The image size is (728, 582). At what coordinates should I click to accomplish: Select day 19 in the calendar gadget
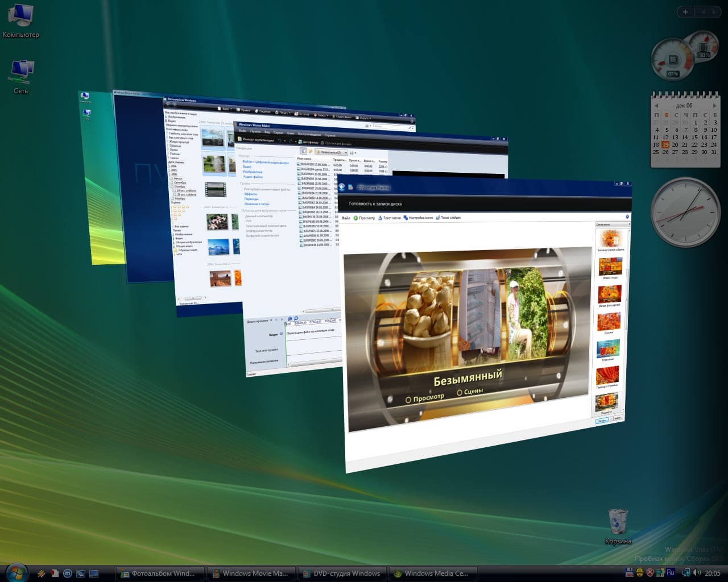665,144
